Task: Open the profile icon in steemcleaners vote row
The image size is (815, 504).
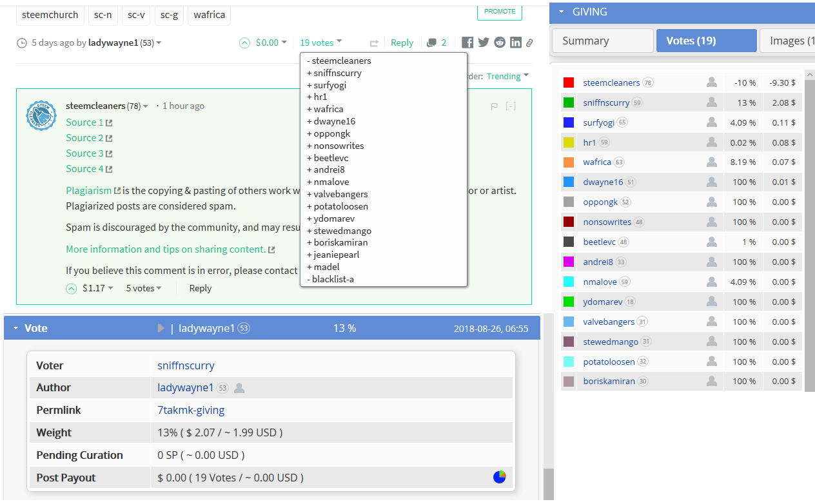Action: (x=712, y=82)
